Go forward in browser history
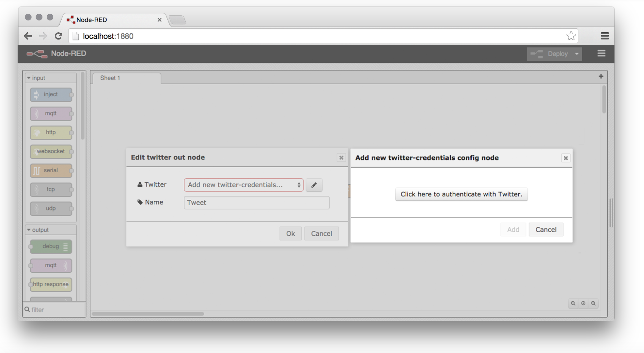Image resolution: width=644 pixels, height=353 pixels. pos(43,36)
